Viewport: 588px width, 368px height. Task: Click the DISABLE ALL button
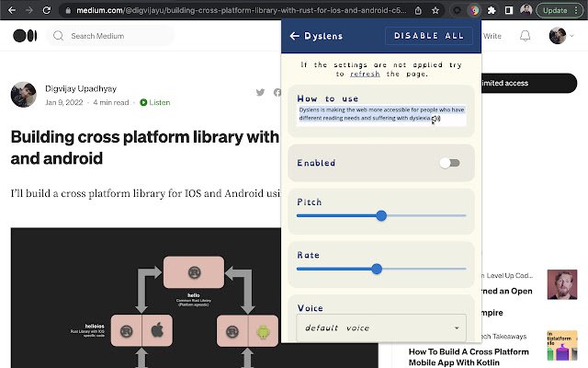429,36
